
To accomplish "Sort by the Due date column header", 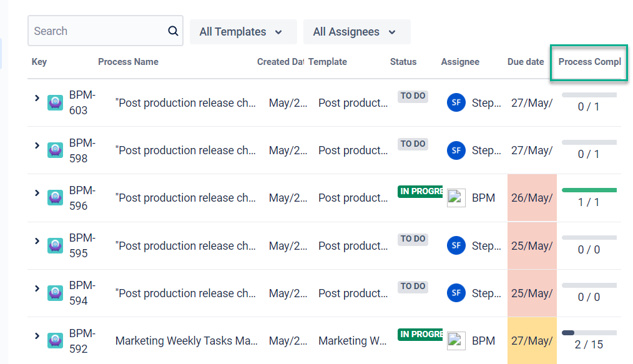I will (x=526, y=62).
